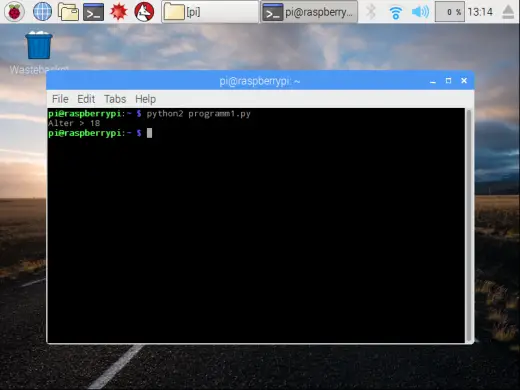Viewport: 520px width, 390px height.
Task: Open the Raspberry Pi main menu
Action: (x=14, y=12)
